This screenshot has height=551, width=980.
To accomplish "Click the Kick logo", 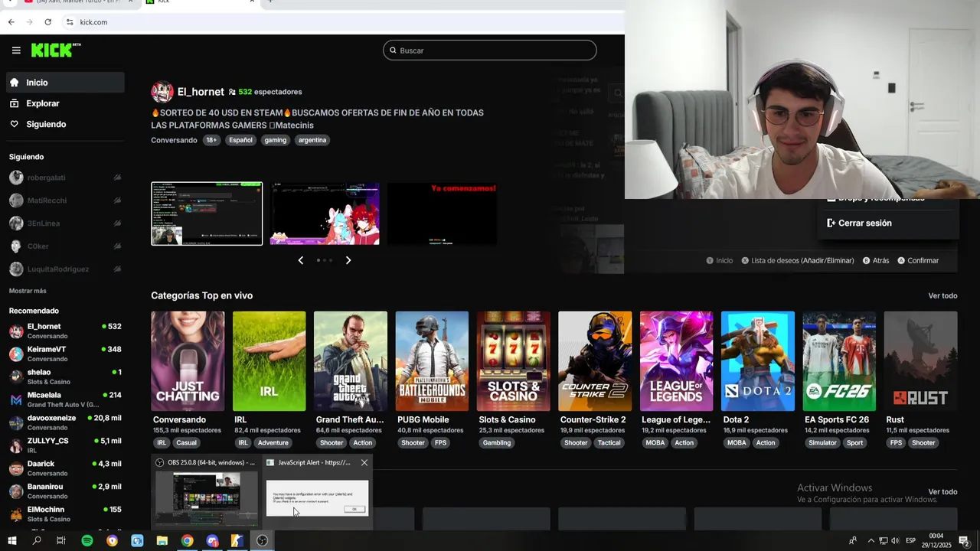I will coord(56,50).
